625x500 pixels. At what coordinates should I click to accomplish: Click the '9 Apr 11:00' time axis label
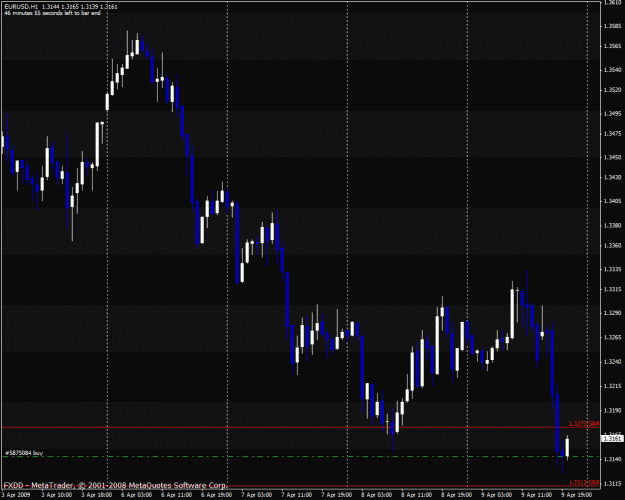click(x=537, y=495)
